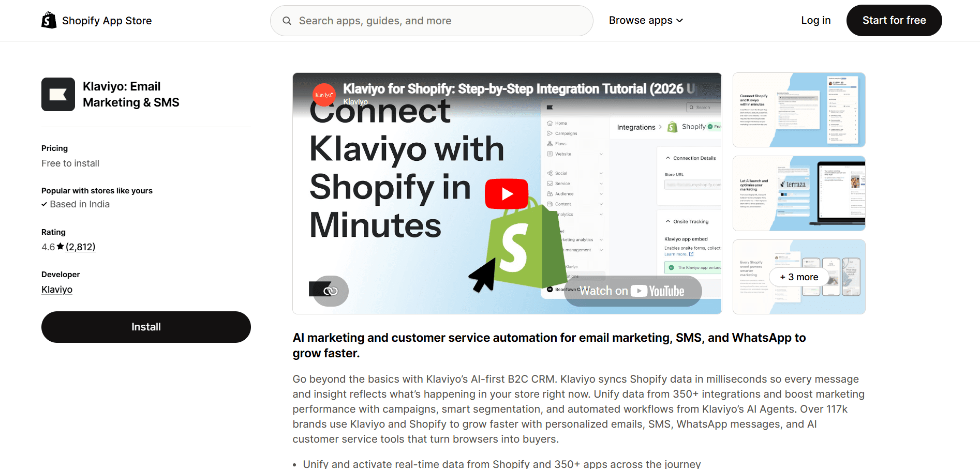Click the Popular with stores like yours heading
The height and width of the screenshot is (469, 980).
coord(97,191)
